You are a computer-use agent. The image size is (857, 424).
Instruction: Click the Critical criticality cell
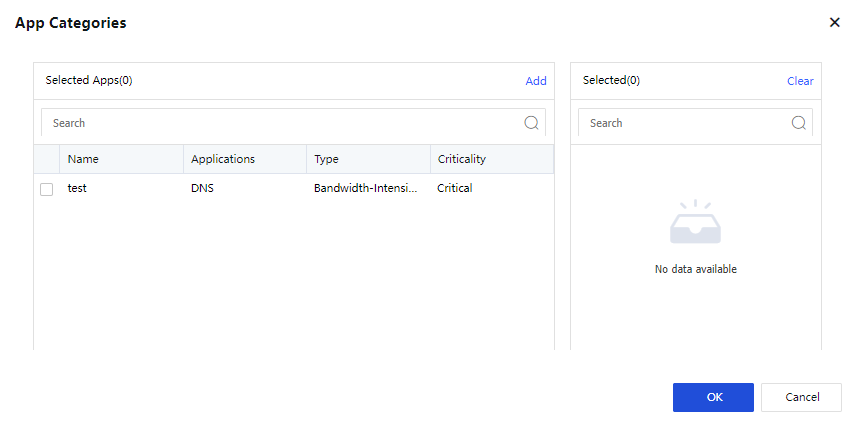point(454,188)
